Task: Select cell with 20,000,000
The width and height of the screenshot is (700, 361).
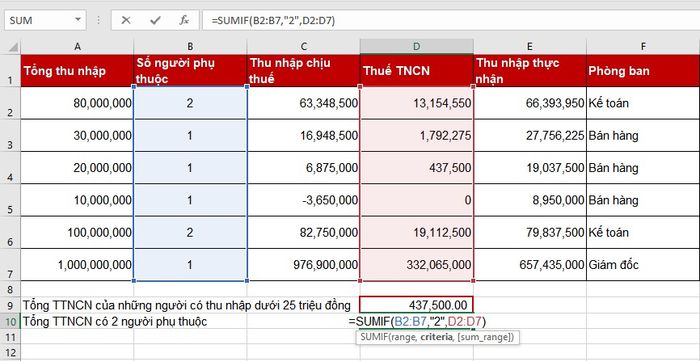Action: [77, 168]
